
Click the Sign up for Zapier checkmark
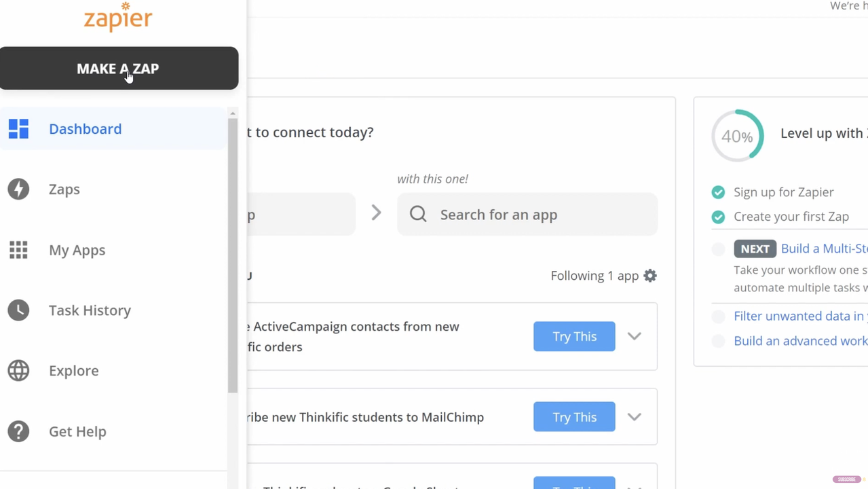click(718, 192)
